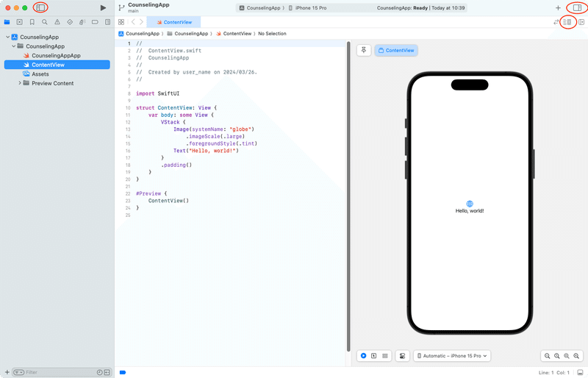Select Preview Content folder row
Image resolution: width=588 pixels, height=378 pixels.
coord(52,83)
